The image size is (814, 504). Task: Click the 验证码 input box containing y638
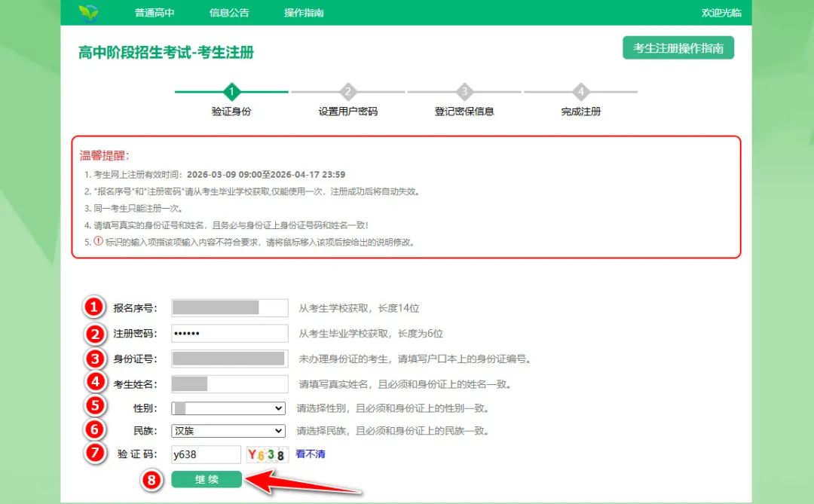click(x=206, y=454)
